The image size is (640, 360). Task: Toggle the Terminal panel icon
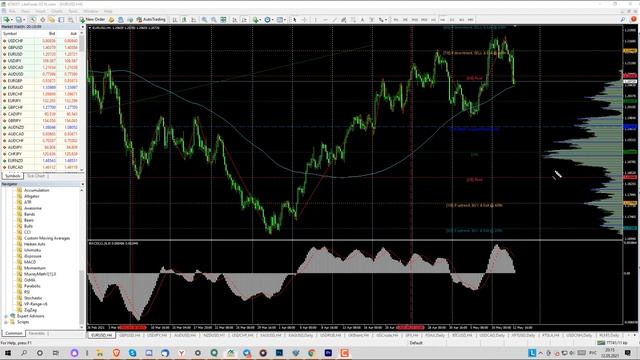pos(61,19)
